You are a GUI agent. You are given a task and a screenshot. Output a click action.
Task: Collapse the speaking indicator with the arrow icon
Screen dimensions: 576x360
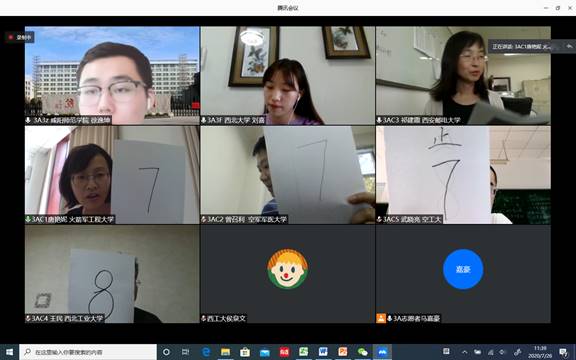tap(569, 47)
